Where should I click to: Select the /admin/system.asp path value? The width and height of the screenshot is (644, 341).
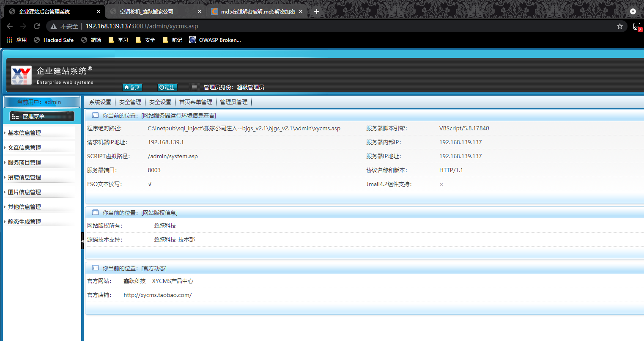173,156
